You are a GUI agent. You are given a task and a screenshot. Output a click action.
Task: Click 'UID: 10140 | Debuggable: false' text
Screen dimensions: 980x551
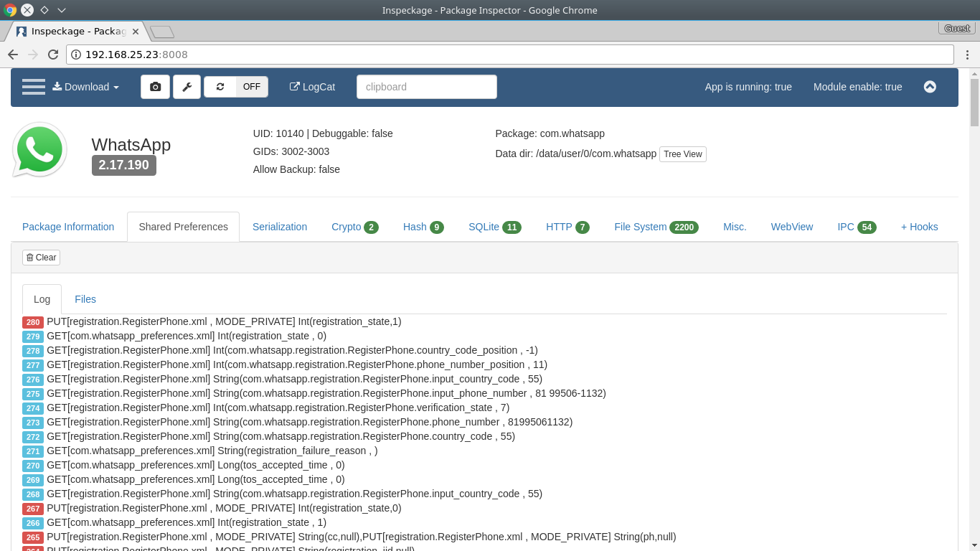point(323,133)
